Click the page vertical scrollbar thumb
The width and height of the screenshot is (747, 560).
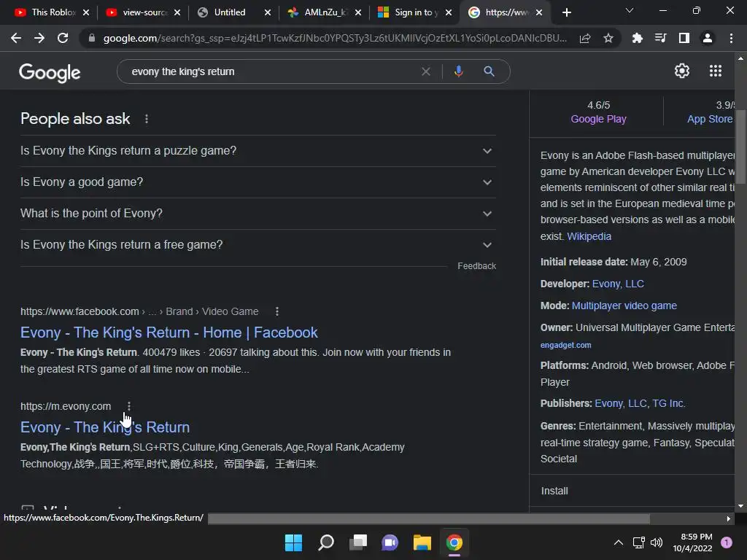pos(740,147)
